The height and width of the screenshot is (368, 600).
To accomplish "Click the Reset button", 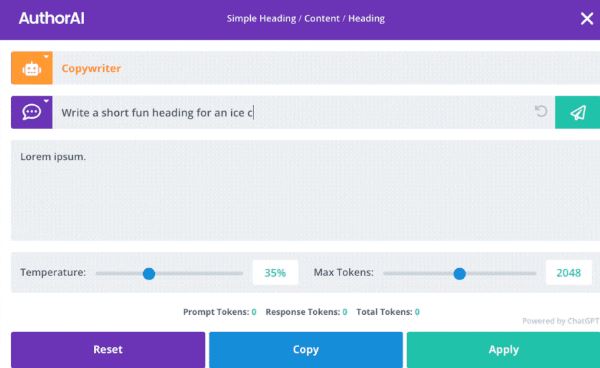I will [108, 350].
